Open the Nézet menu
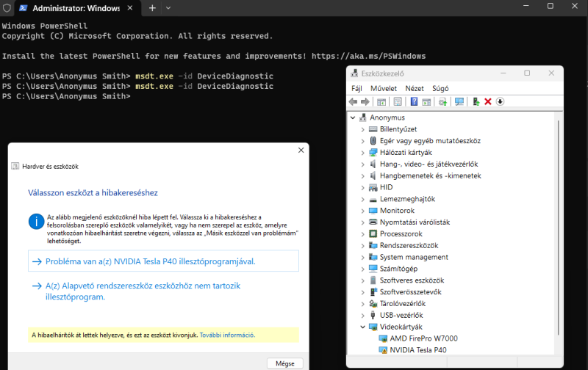This screenshot has height=370, width=588. 415,88
